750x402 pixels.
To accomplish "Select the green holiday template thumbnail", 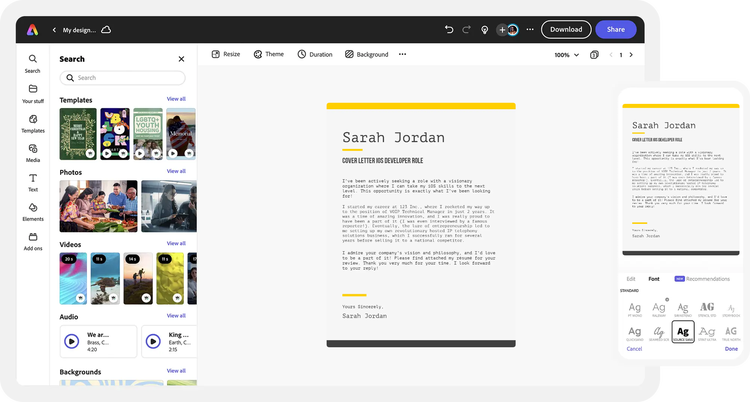I will pyautogui.click(x=78, y=134).
